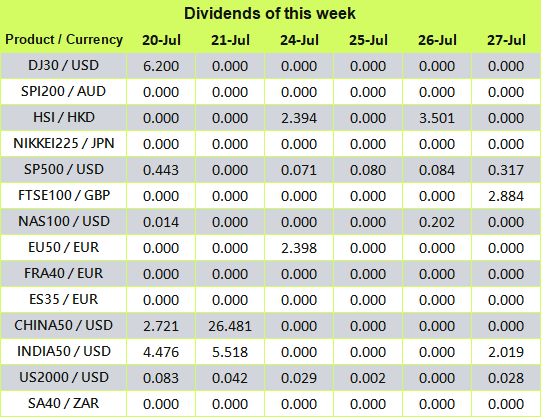Select the 27-Jul column header

click(x=506, y=40)
